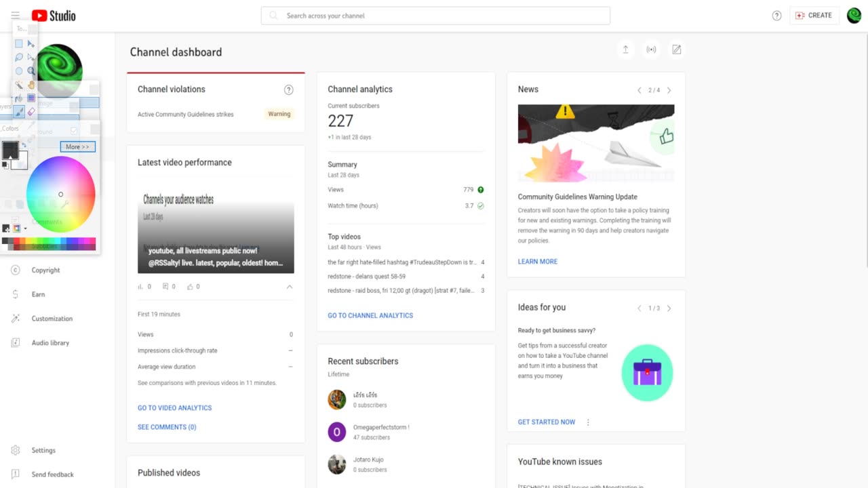Screen dimensions: 868x488
Task: Click GET STARTED NOW link
Action: (x=547, y=422)
